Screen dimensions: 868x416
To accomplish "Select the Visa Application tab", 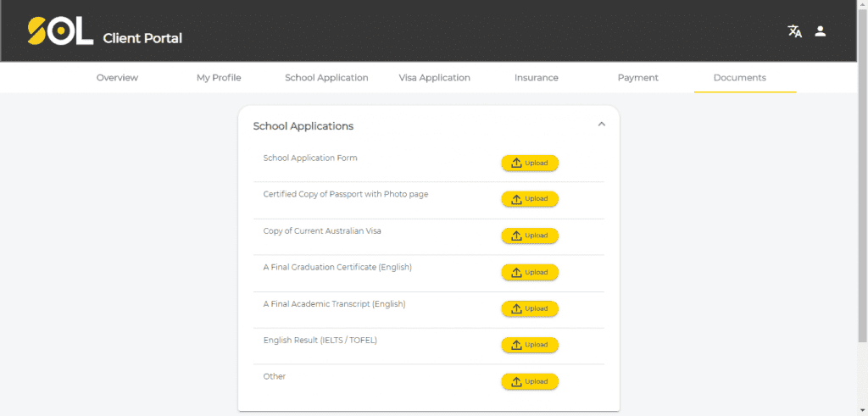I will click(x=435, y=78).
